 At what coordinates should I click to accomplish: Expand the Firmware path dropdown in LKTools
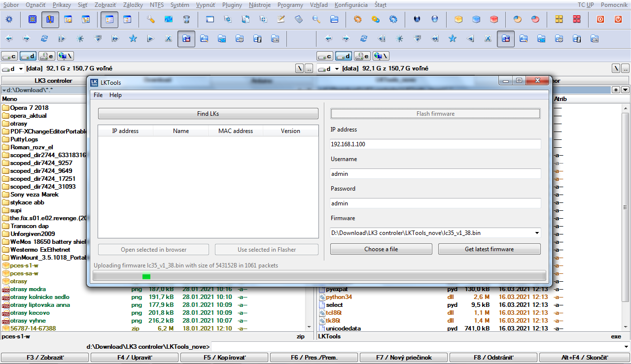pos(536,233)
